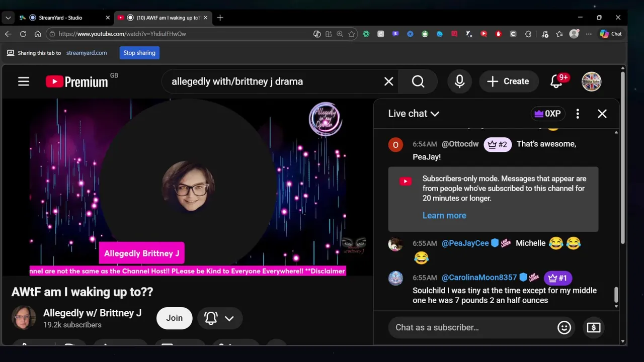Click the Brittney J video player

(187, 187)
